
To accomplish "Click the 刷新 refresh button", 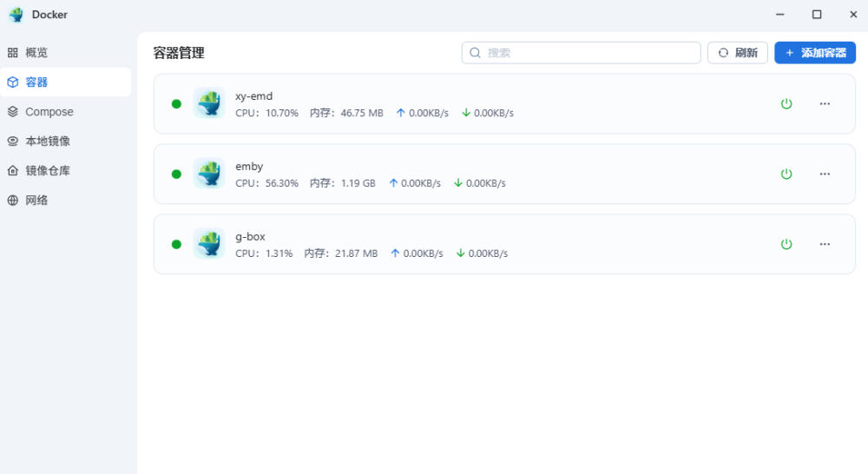I will pyautogui.click(x=737, y=53).
